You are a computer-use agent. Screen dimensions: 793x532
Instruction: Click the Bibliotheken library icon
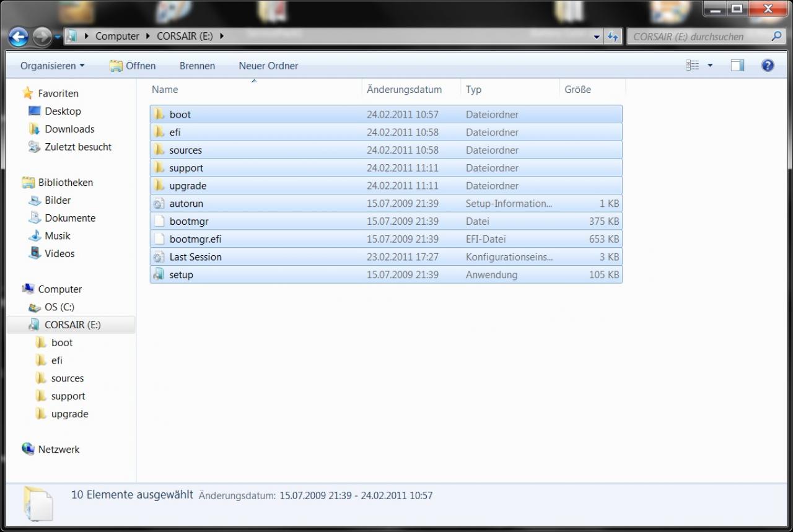[28, 183]
